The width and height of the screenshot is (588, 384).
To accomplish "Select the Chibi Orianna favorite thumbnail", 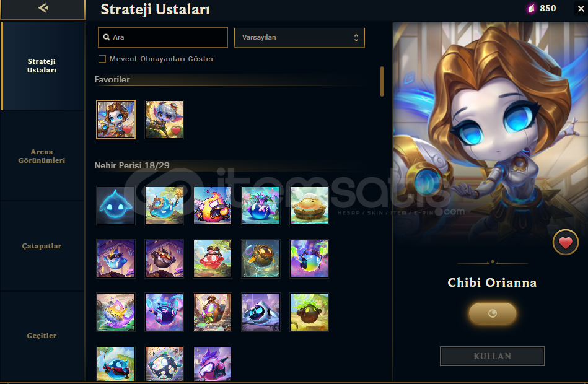I will point(115,120).
